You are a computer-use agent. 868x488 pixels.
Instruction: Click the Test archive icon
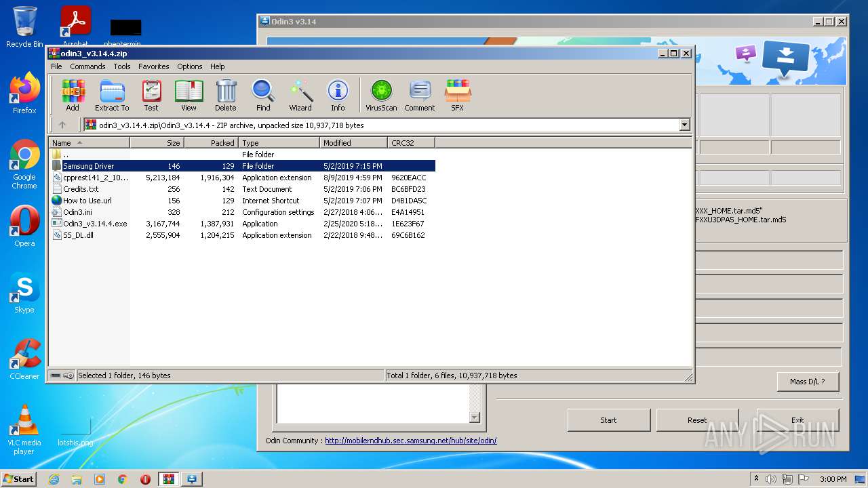151,95
